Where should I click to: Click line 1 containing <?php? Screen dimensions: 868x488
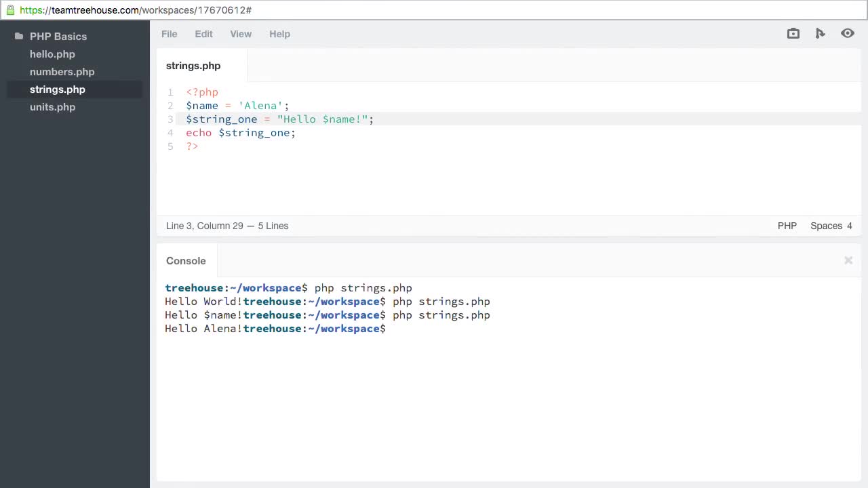point(202,92)
